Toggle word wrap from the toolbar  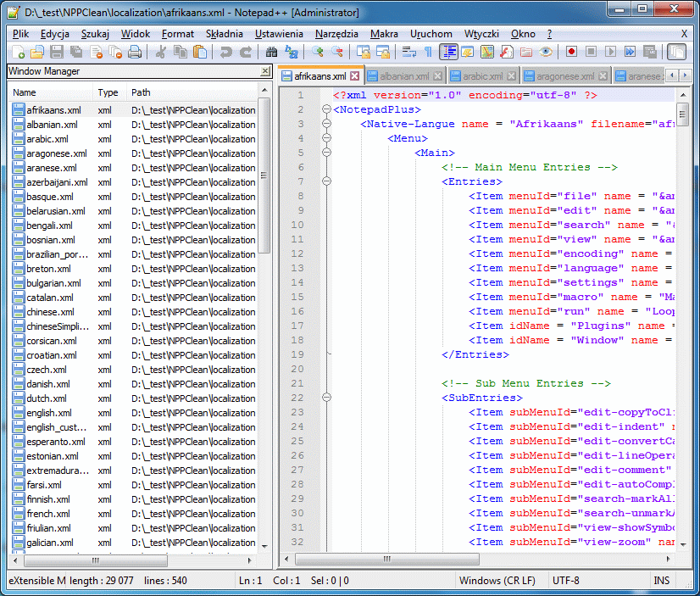408,53
